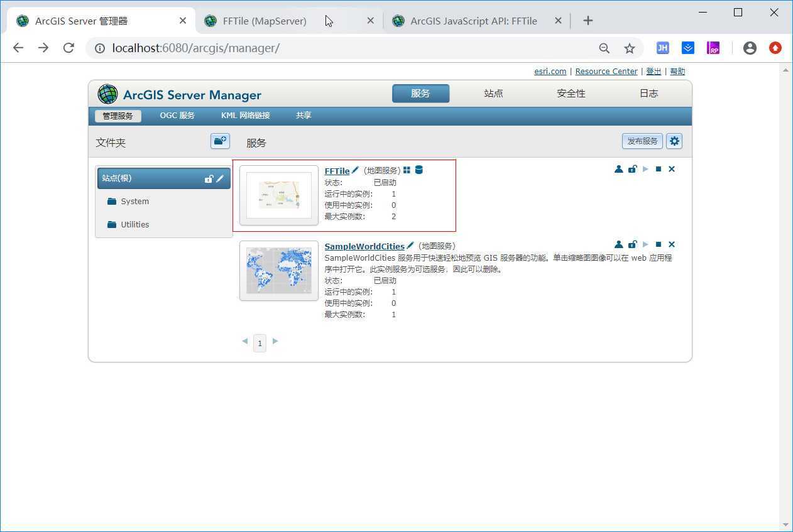Click the JH browser extension icon
Viewport: 793px width, 532px height.
662,48
